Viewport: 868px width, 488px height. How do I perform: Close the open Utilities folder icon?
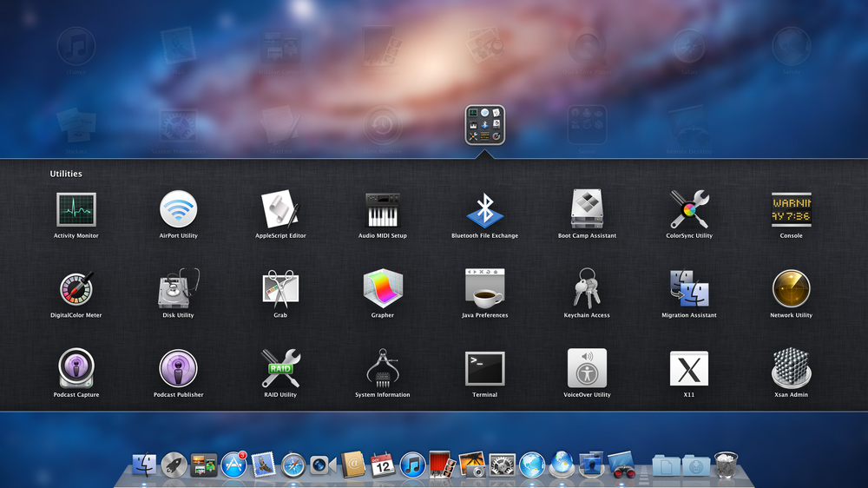click(x=485, y=125)
